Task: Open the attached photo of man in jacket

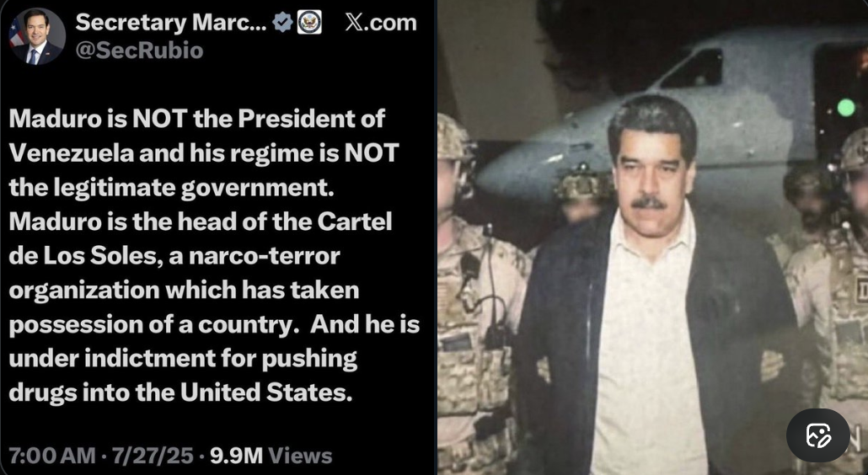Action: (652, 237)
